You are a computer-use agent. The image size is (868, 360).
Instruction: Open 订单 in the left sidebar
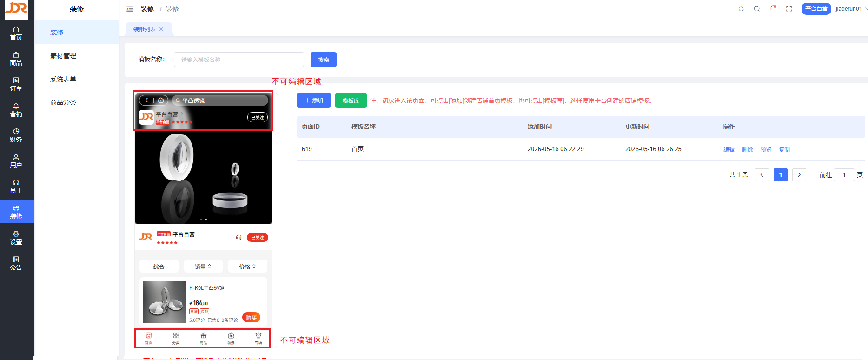tap(16, 85)
